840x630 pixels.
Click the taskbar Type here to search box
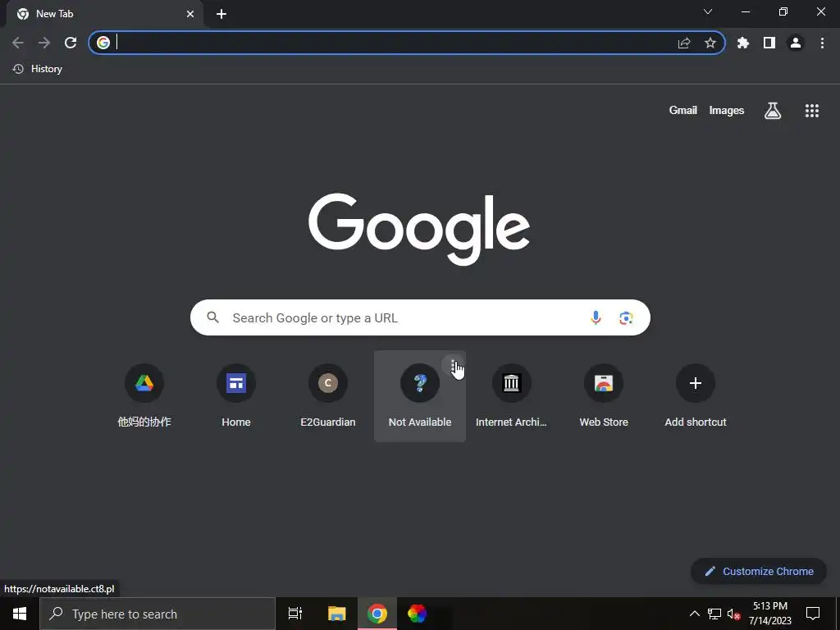tap(157, 614)
